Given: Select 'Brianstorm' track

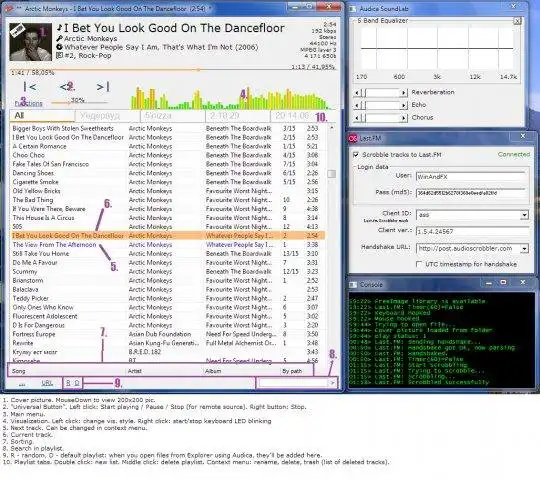Looking at the screenshot, I should 168,281.
